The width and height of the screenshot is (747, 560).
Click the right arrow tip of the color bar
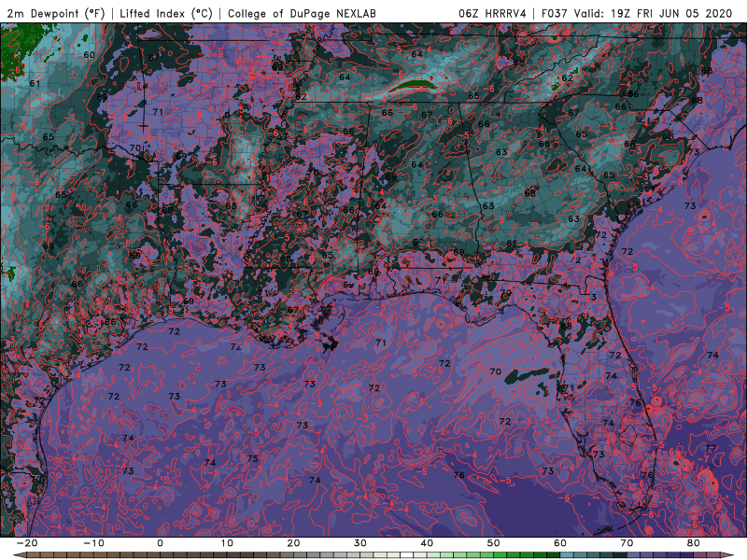728,555
